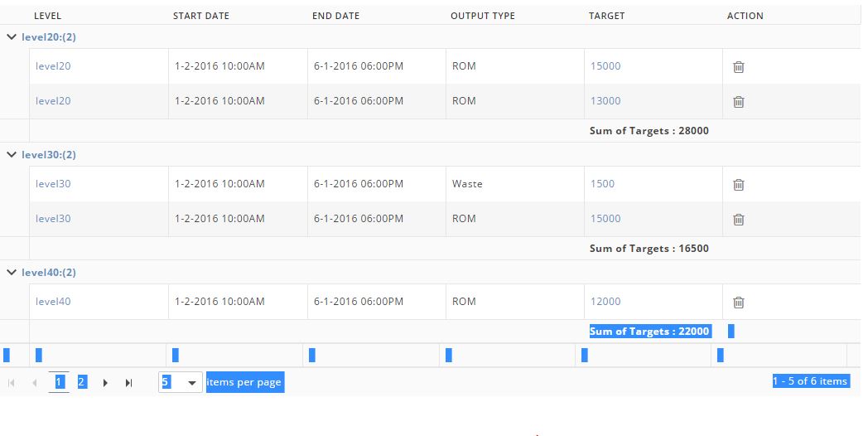Open the 1500 target value link
Viewport: 868px width, 436px height.
pyautogui.click(x=602, y=184)
